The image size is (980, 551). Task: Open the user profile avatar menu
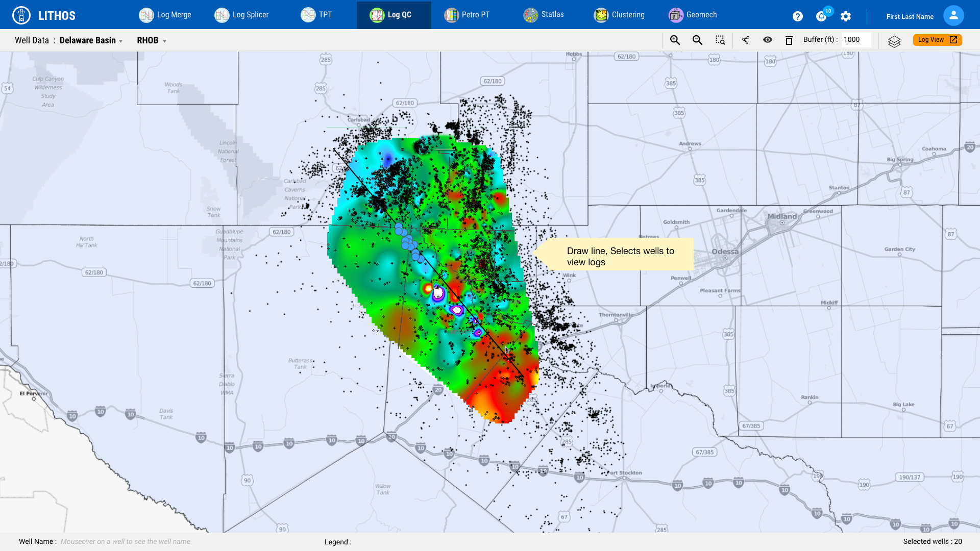pyautogui.click(x=953, y=16)
